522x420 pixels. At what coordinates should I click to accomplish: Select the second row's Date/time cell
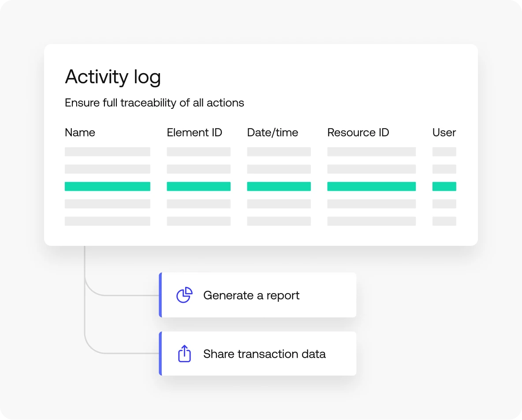(279, 169)
